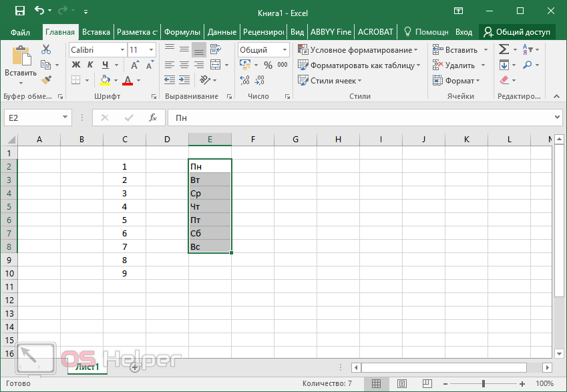Click the Insert Function fx icon

tap(153, 118)
